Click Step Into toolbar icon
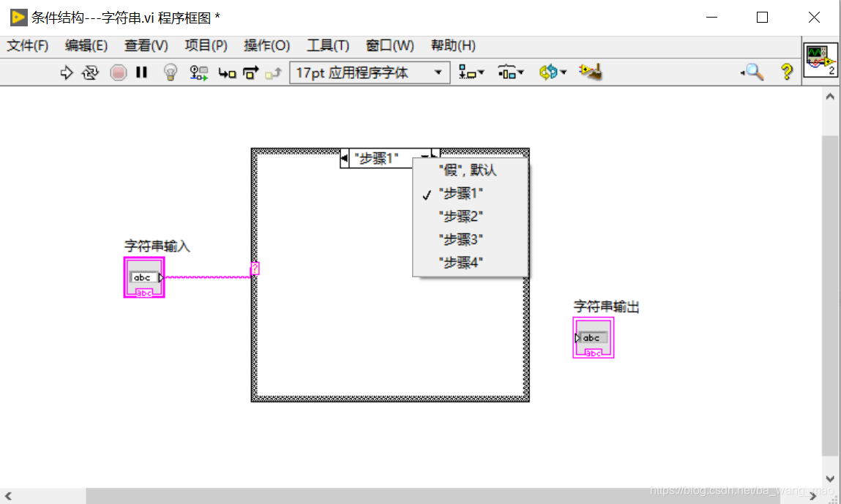 click(x=227, y=73)
